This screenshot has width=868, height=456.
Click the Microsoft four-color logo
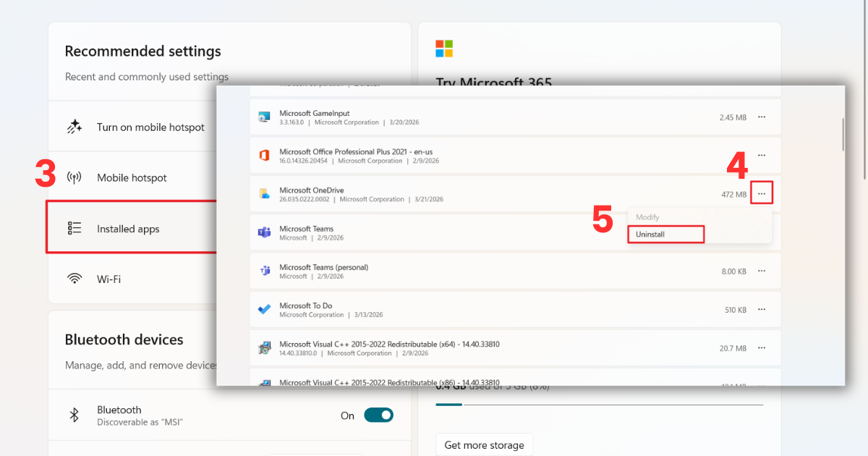click(444, 48)
